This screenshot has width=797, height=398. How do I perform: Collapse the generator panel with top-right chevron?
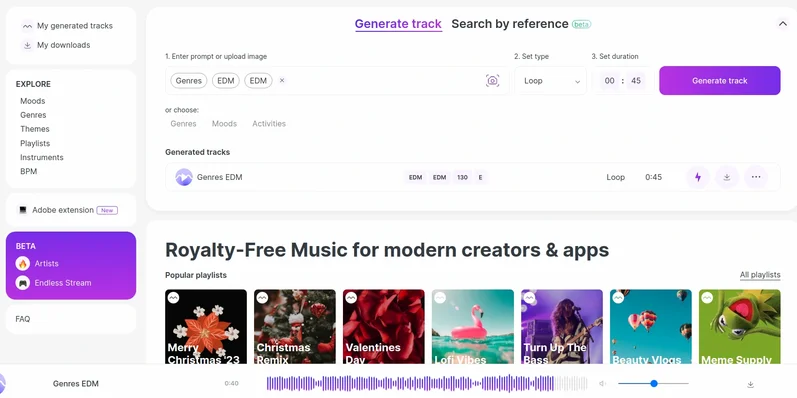[x=782, y=23]
